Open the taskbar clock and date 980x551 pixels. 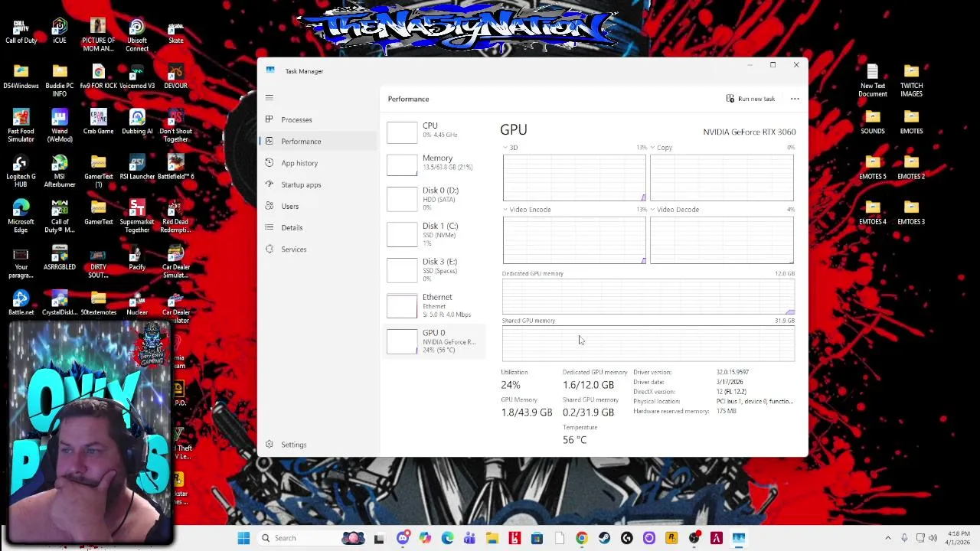point(957,538)
